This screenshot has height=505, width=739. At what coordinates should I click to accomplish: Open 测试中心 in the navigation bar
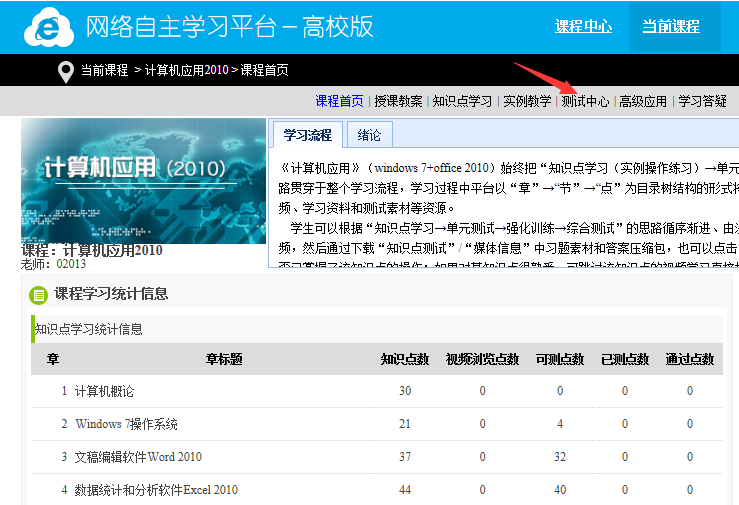point(585,101)
